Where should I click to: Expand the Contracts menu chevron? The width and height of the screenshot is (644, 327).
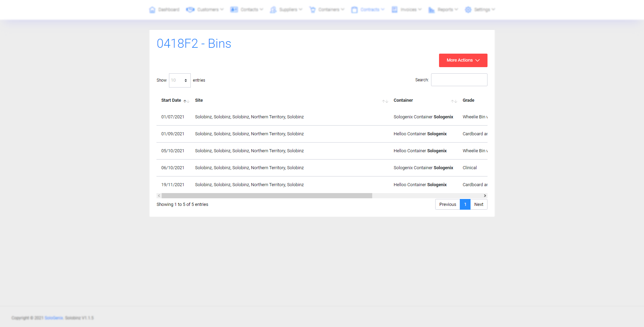(383, 10)
